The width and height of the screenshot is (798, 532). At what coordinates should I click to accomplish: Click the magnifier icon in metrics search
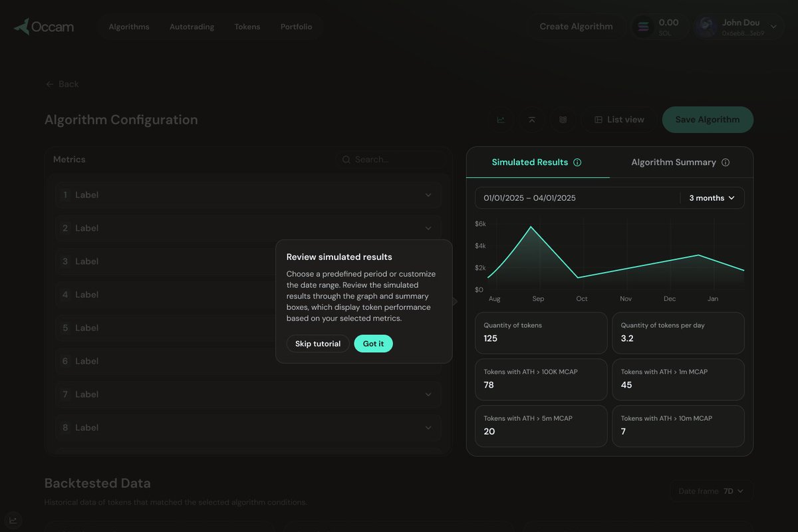(x=346, y=160)
